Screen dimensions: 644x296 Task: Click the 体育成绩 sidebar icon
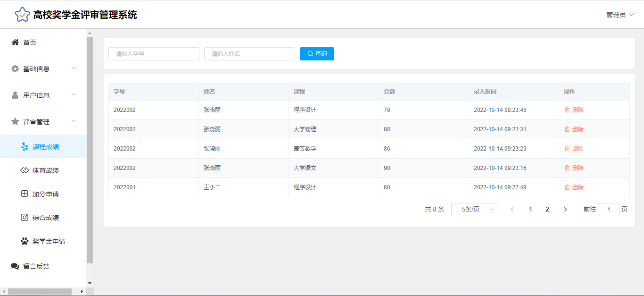coord(25,170)
